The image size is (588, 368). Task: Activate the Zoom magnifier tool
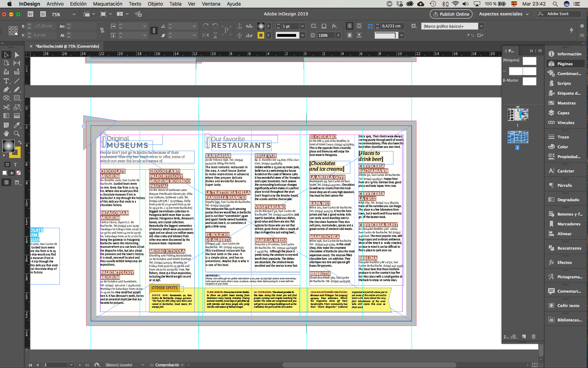tap(17, 134)
